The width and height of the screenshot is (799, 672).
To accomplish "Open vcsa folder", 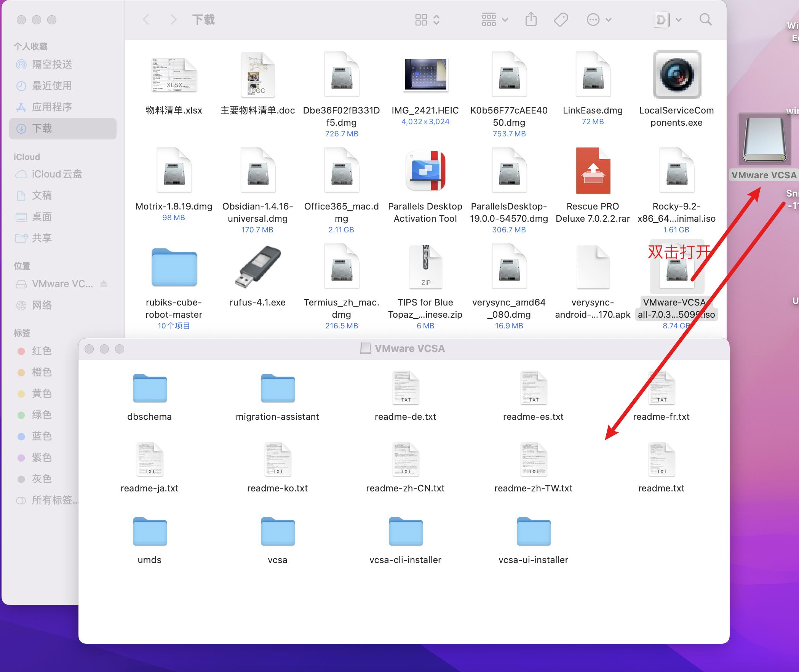I will coord(278,531).
